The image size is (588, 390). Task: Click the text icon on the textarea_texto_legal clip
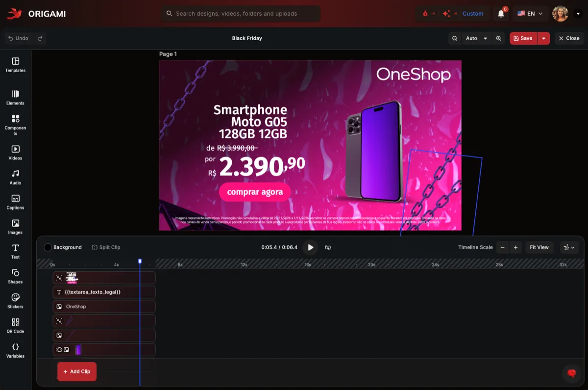click(59, 292)
